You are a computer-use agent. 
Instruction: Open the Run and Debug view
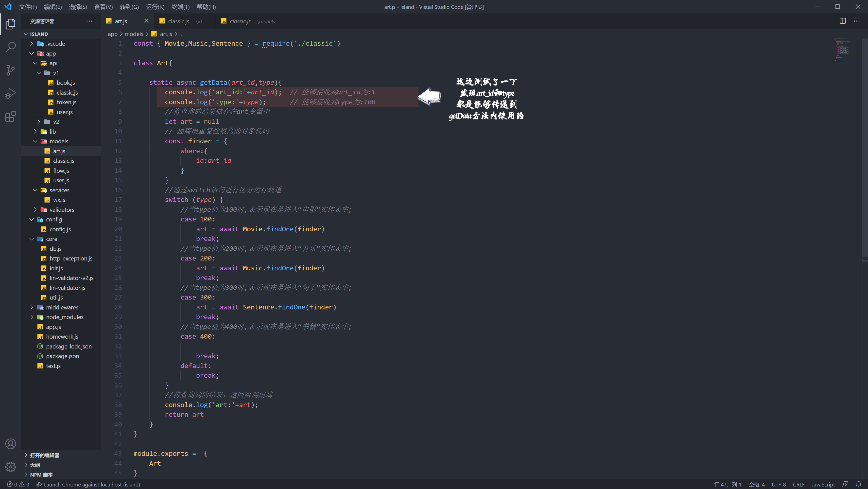click(10, 93)
